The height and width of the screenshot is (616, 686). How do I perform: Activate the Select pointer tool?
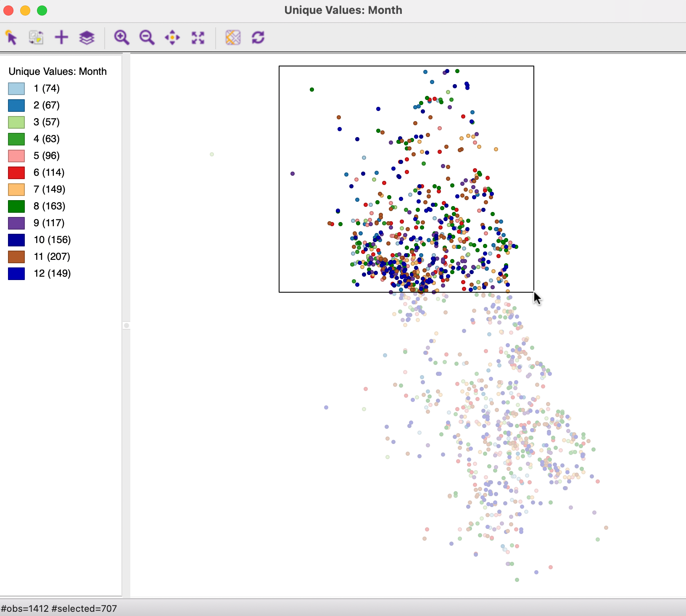[11, 37]
